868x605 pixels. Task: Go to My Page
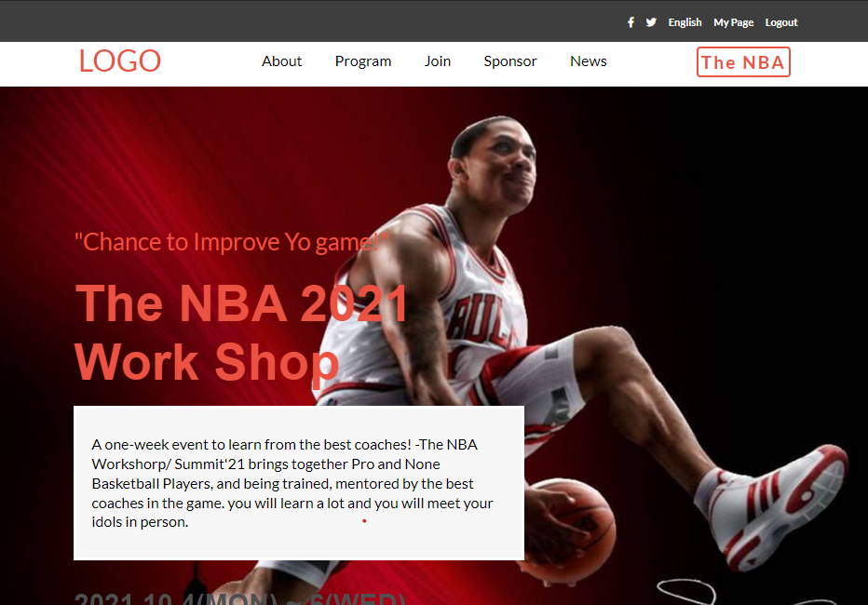click(x=734, y=22)
